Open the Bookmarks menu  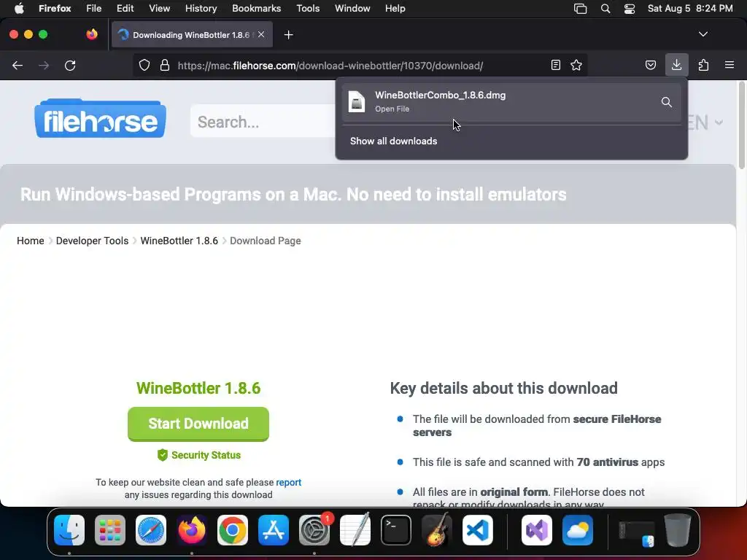click(256, 8)
